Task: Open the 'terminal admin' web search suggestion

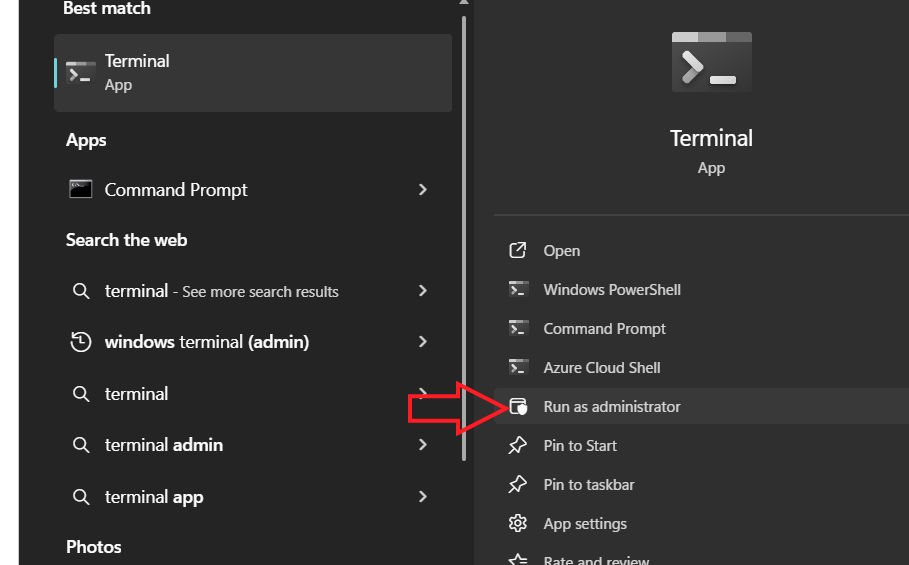Action: [x=164, y=445]
